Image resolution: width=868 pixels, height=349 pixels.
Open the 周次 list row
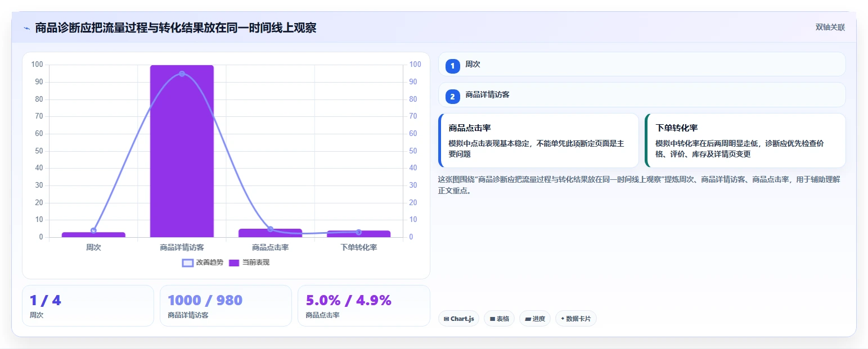click(642, 64)
